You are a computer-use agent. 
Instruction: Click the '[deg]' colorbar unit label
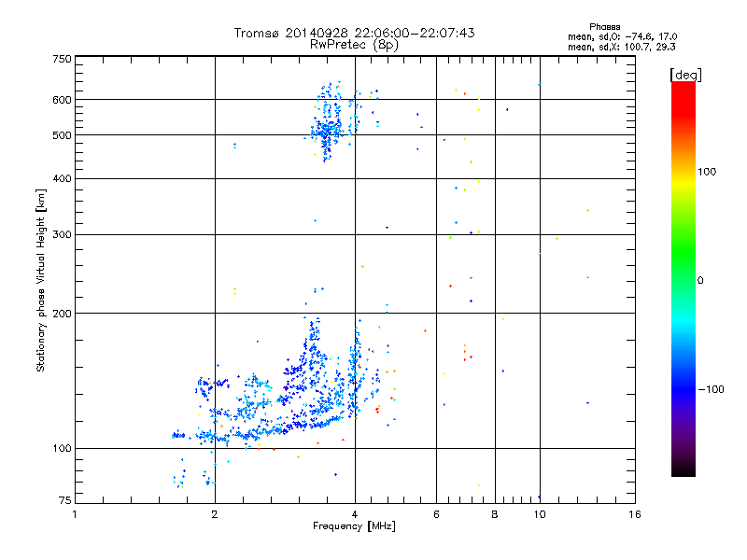[x=685, y=75]
